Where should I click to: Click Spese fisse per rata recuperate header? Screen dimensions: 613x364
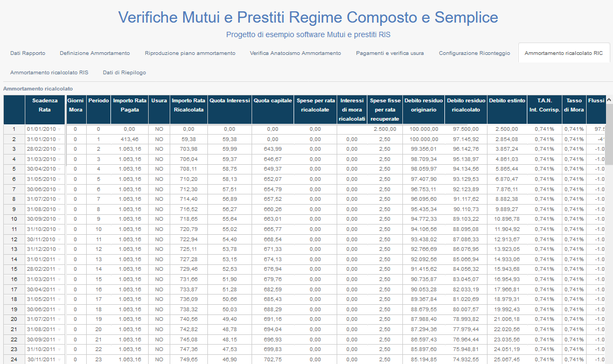385,109
